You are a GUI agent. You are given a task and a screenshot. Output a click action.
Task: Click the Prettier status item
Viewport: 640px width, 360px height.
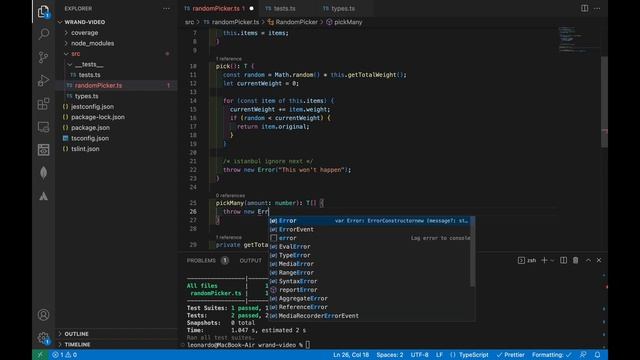tap(511, 355)
